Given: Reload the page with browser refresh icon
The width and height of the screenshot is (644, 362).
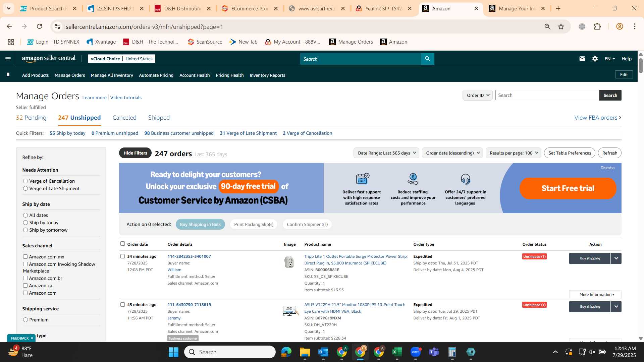Looking at the screenshot, I should [x=40, y=26].
